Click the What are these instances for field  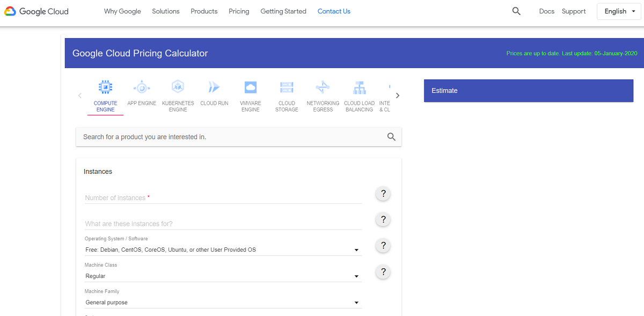(x=223, y=224)
